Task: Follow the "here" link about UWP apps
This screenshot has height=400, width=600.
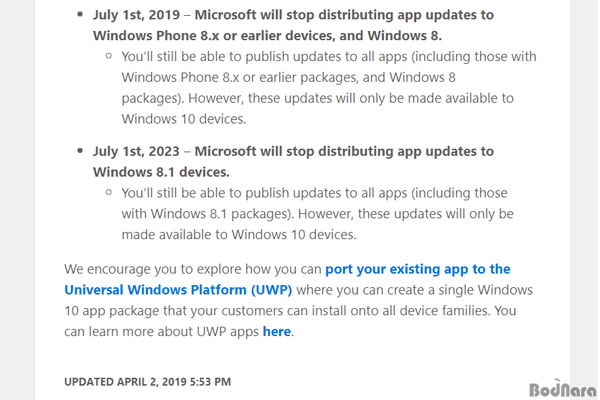Action: (x=277, y=331)
